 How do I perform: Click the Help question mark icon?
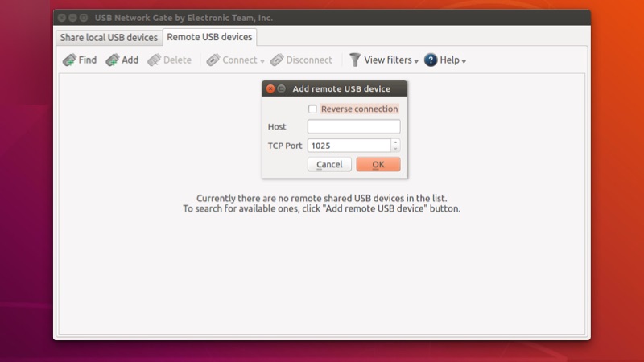click(431, 60)
